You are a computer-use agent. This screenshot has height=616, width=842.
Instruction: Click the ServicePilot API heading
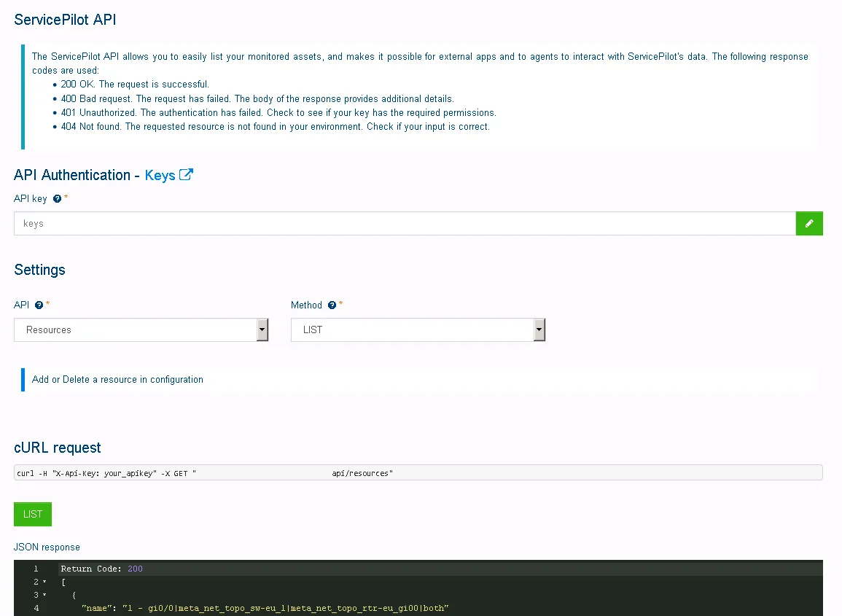pos(65,20)
